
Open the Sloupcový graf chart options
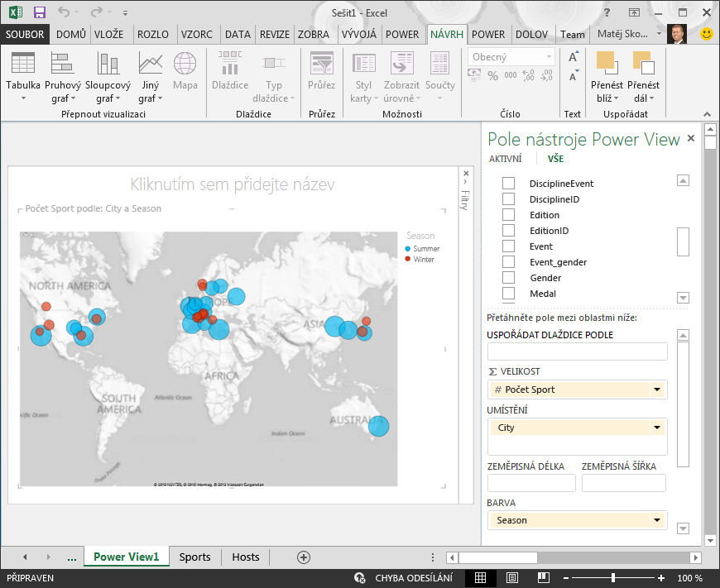108,77
